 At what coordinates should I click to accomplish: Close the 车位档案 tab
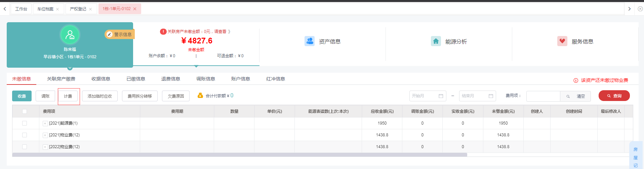pos(57,9)
